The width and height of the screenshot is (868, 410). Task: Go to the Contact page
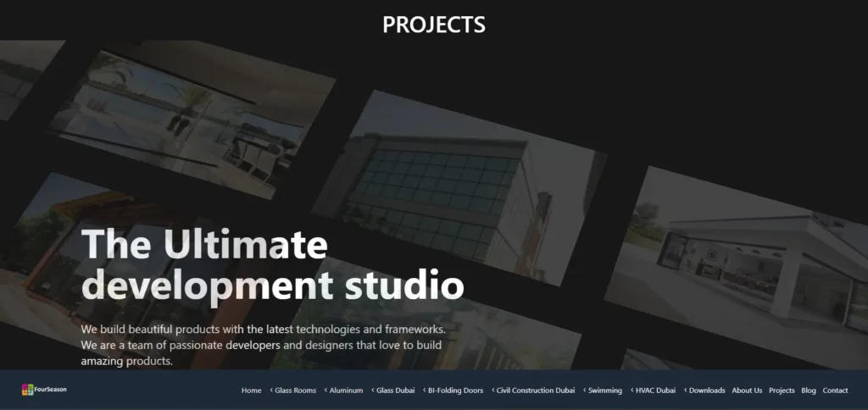[835, 390]
